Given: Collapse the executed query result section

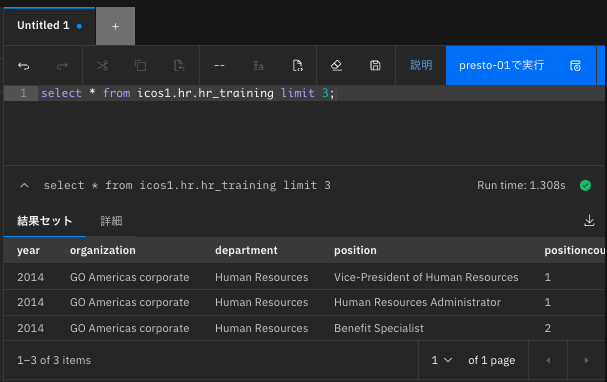Looking at the screenshot, I should click(24, 185).
